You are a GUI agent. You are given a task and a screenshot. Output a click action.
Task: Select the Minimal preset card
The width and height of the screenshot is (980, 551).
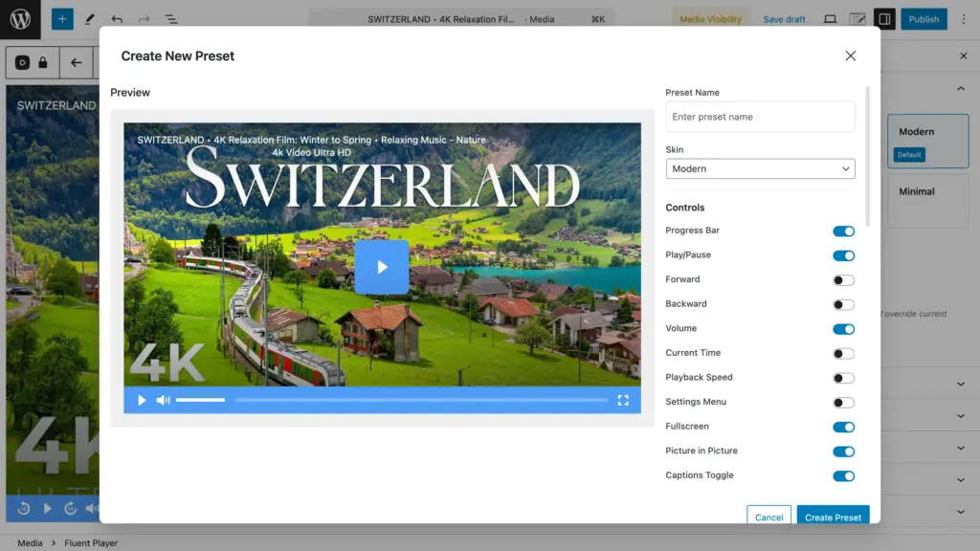(926, 201)
